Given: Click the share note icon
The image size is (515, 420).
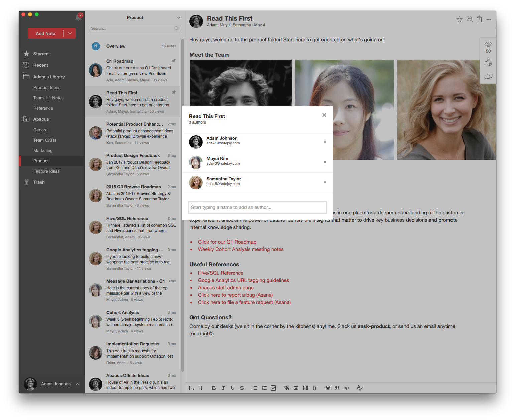Looking at the screenshot, I should (479, 19).
